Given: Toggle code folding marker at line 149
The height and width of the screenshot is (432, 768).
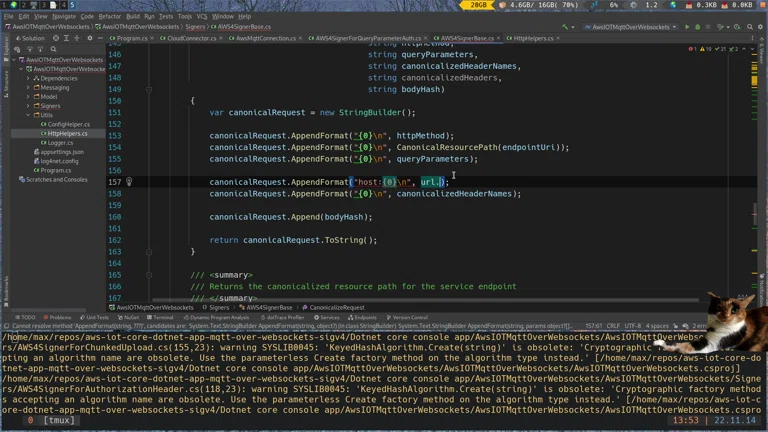Looking at the screenshot, I should coord(149,90).
